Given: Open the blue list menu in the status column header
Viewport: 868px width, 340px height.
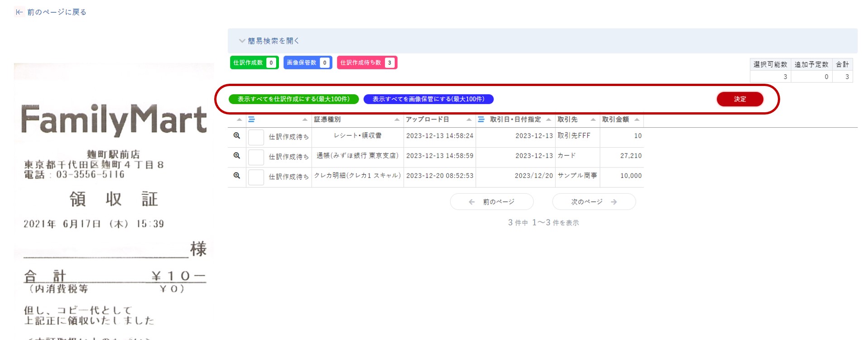Looking at the screenshot, I should tap(251, 120).
